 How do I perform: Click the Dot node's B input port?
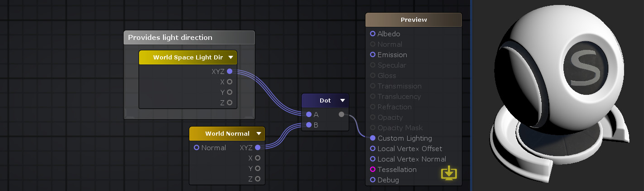[309, 125]
